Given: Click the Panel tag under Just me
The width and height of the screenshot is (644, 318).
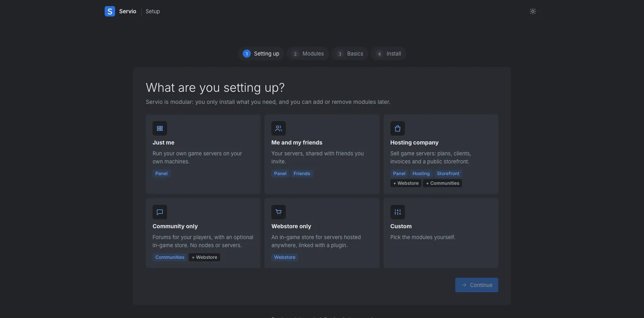Looking at the screenshot, I should 161,173.
